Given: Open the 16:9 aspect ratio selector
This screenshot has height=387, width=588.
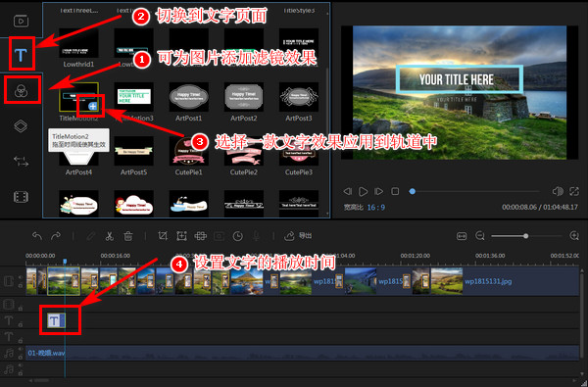Looking at the screenshot, I should pos(375,207).
